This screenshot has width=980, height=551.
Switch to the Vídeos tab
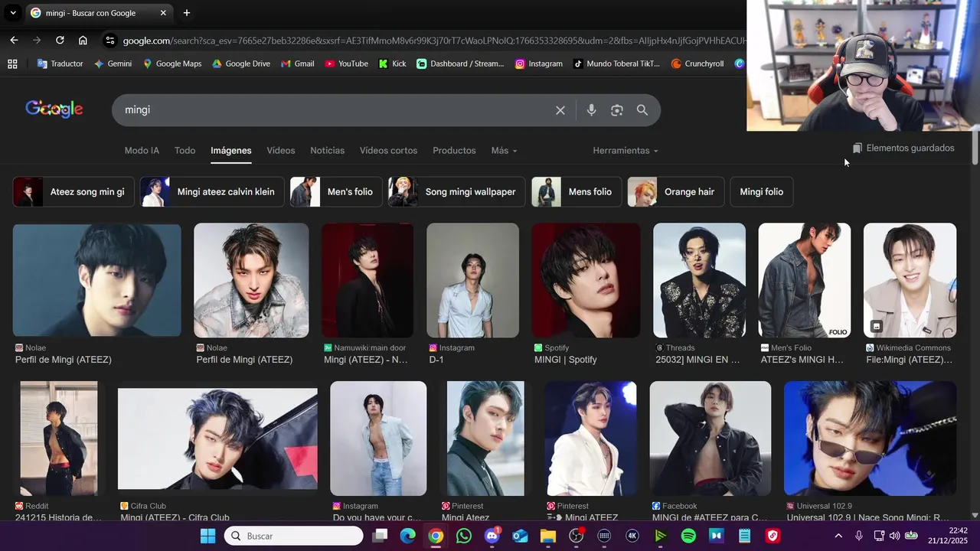280,151
